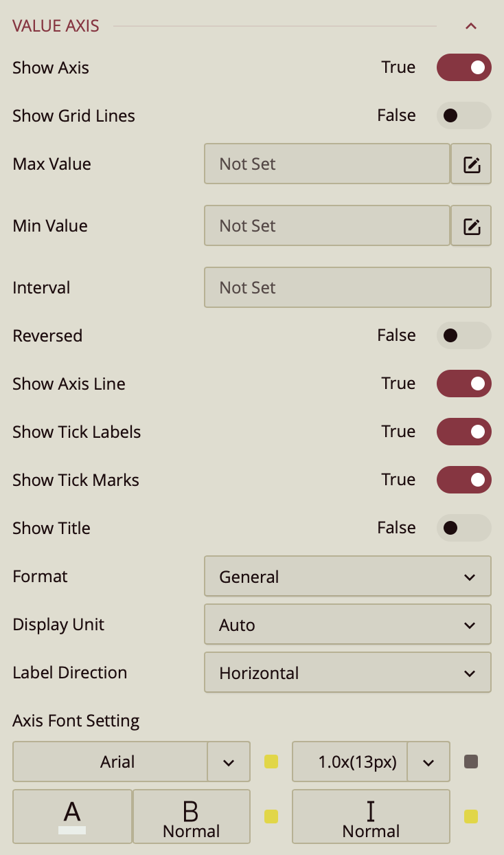Collapse the Value Axis section

click(470, 27)
